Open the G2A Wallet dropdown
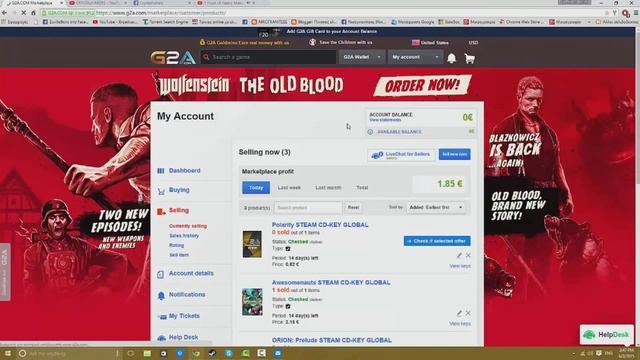The image size is (640, 360). (x=362, y=57)
